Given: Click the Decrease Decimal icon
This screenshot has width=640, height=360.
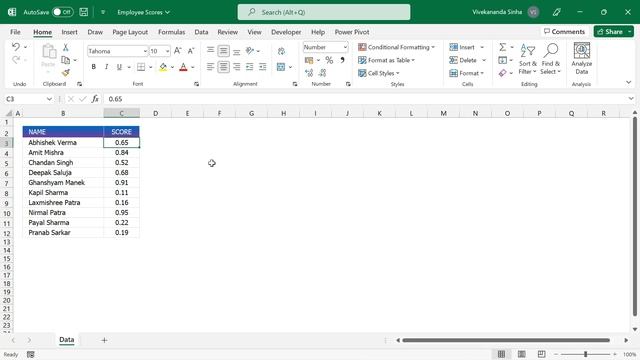Looking at the screenshot, I should (322, 73).
